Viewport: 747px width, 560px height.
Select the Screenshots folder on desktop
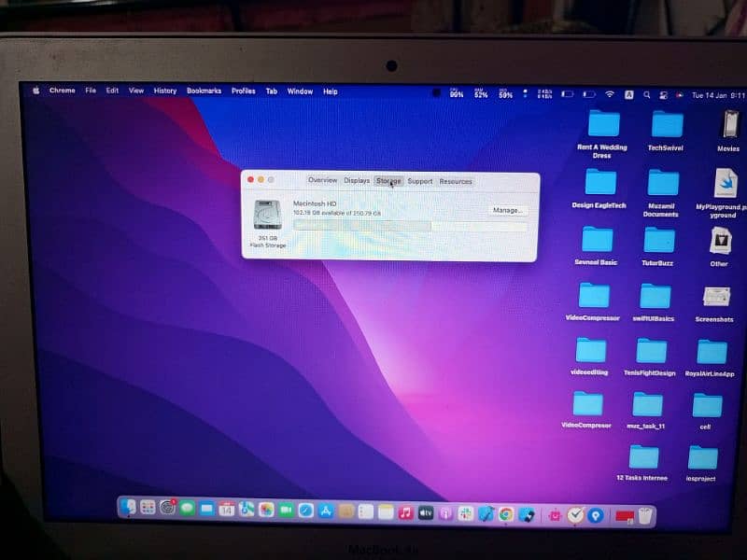(715, 298)
